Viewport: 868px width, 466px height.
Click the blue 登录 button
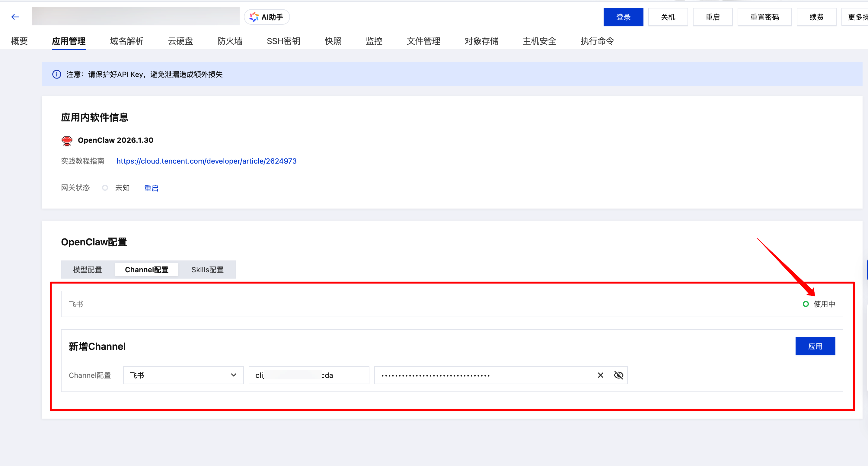623,17
